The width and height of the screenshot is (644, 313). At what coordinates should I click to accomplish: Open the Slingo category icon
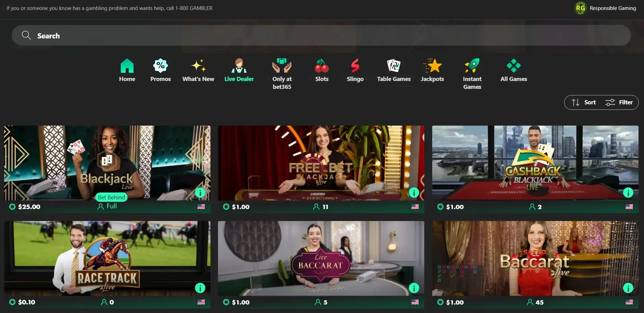[x=355, y=66]
